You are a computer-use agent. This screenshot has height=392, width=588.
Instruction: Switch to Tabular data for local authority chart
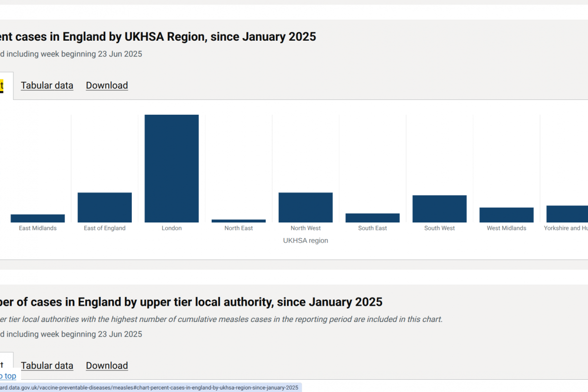47,366
